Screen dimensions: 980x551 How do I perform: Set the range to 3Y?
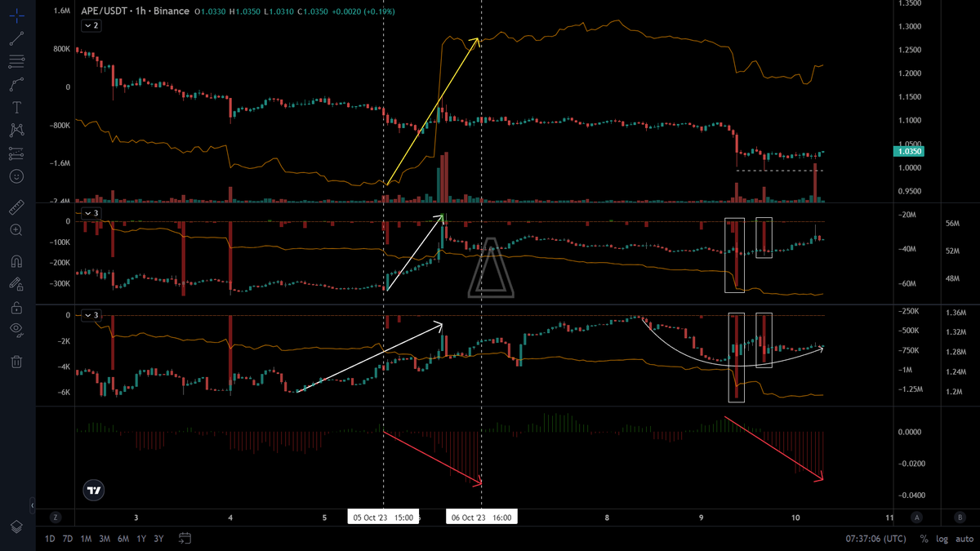point(159,539)
